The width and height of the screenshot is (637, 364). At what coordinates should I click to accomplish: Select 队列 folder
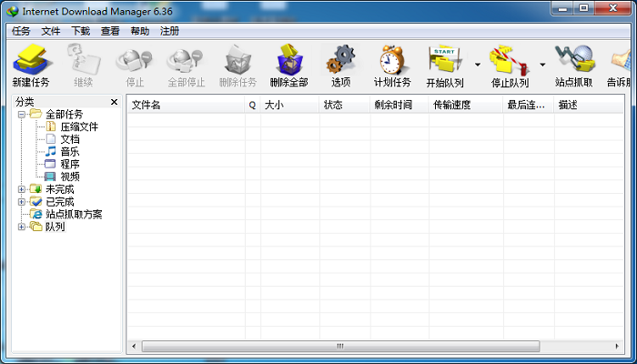coord(56,227)
